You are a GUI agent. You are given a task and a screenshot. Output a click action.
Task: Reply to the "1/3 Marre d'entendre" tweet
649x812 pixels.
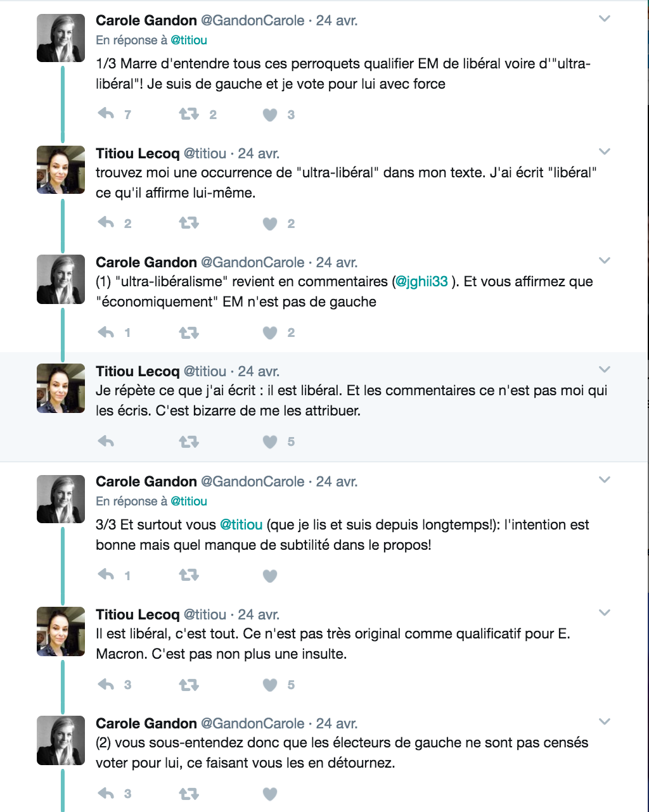(x=106, y=114)
